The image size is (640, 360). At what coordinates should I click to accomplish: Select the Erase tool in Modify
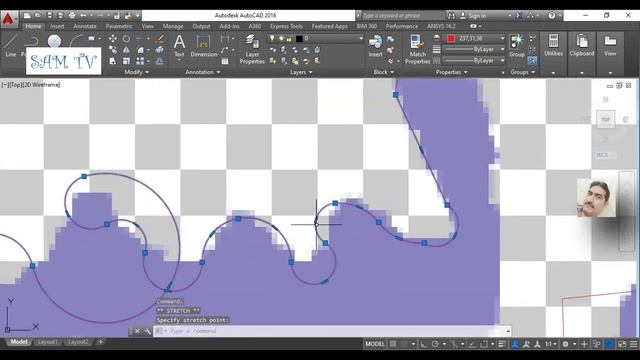click(x=160, y=39)
